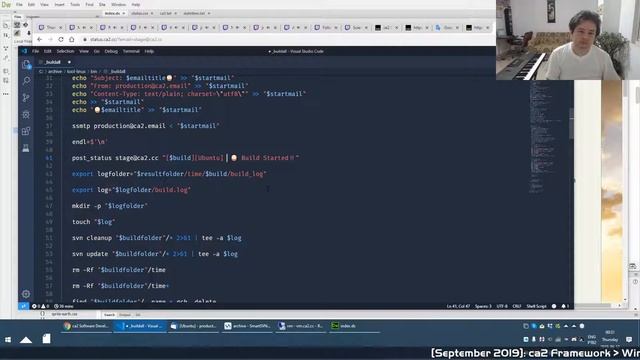Click the archive segment in the breadcrumb path
Image resolution: width=640 pixels, height=360 pixels.
pyautogui.click(x=55, y=71)
